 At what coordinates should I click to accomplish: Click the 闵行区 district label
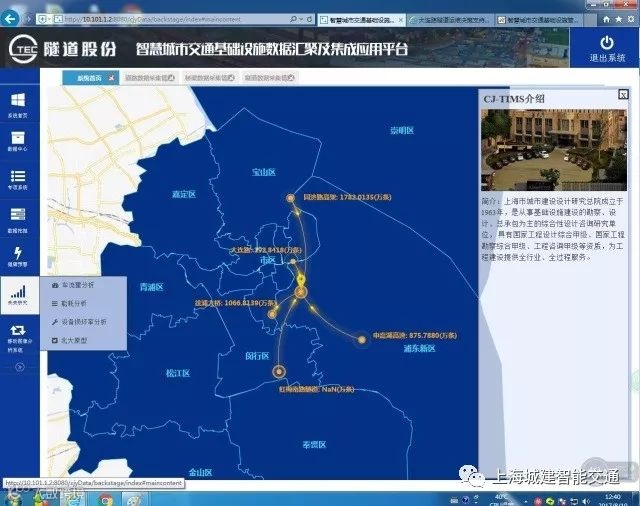[x=257, y=356]
